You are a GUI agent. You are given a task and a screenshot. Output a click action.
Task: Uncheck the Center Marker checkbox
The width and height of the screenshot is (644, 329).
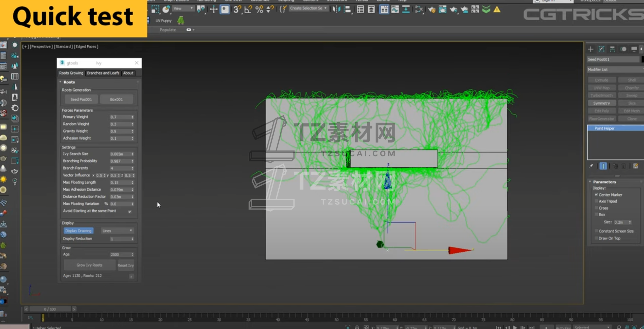coord(597,195)
